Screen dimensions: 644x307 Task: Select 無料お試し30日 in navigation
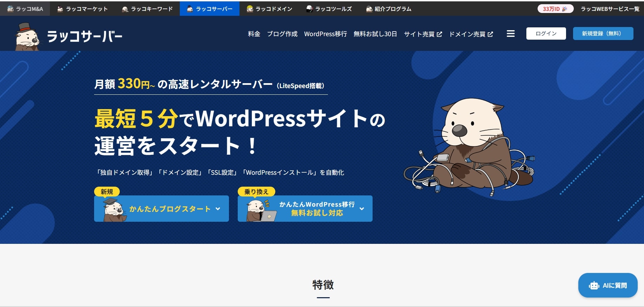click(x=375, y=34)
